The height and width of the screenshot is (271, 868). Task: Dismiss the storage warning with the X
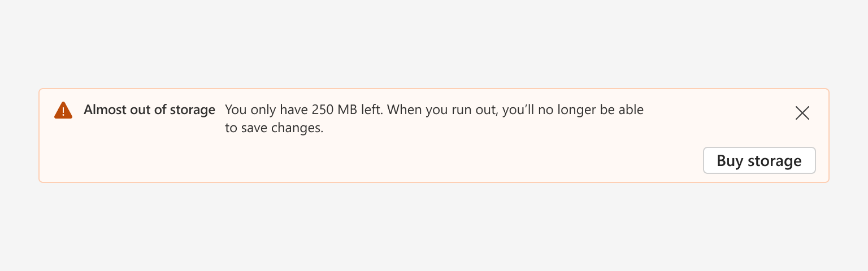click(802, 113)
